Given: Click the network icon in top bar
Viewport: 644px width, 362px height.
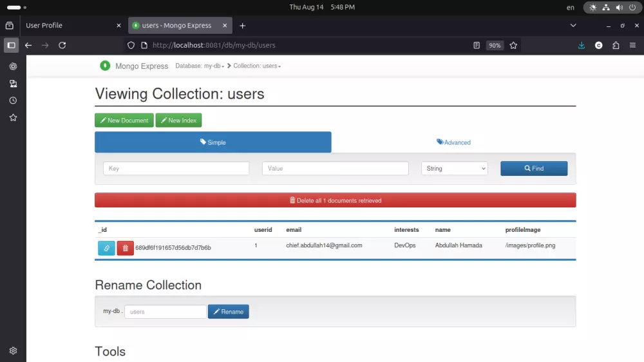Looking at the screenshot, I should 606,7.
